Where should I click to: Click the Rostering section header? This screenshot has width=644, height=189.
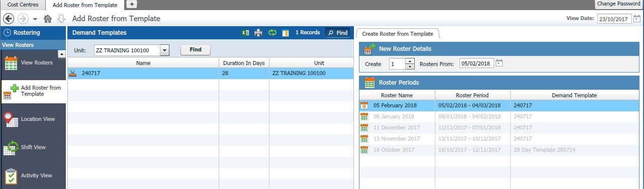click(x=34, y=33)
